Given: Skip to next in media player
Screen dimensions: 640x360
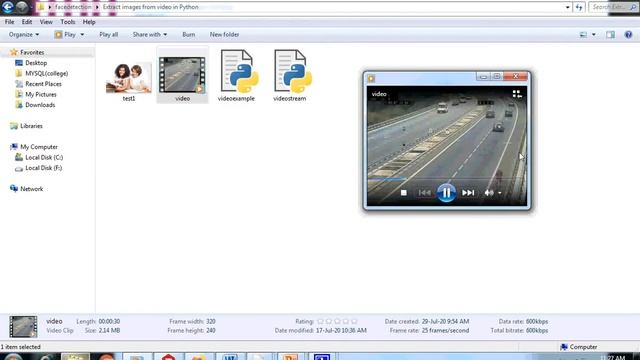Looking at the screenshot, I should click(468, 193).
